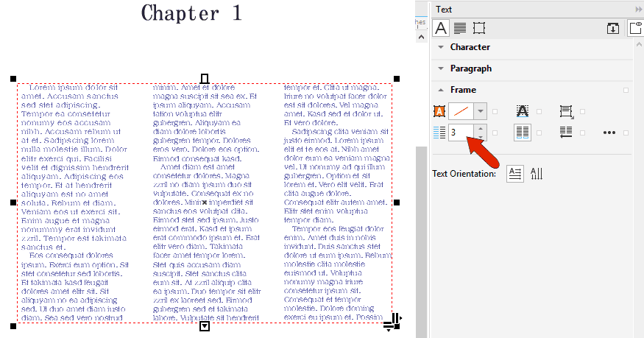Set text orientation to vertical
The width and height of the screenshot is (644, 338).
click(537, 173)
